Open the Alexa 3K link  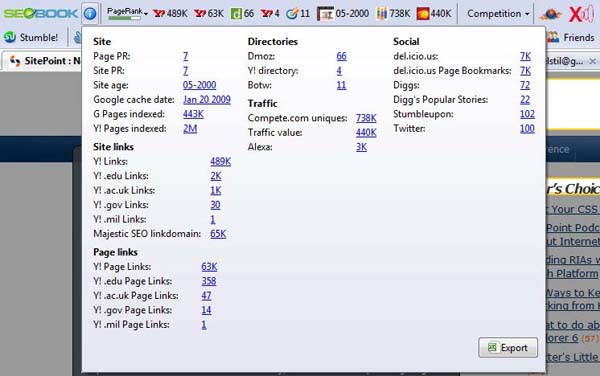point(361,147)
